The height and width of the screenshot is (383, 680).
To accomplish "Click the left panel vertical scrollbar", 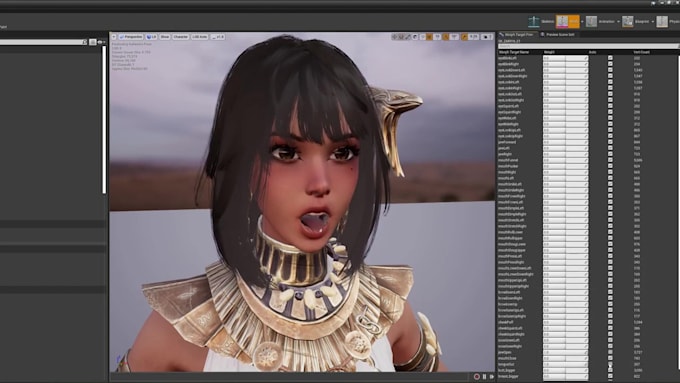I will [x=104, y=119].
